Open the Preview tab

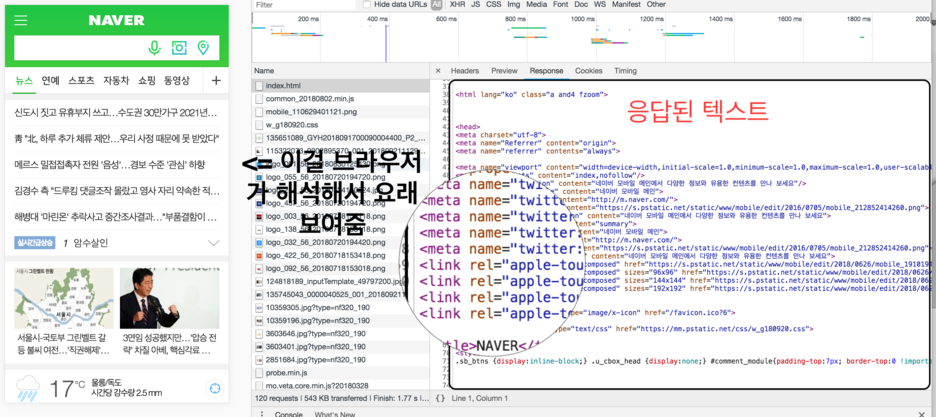504,70
